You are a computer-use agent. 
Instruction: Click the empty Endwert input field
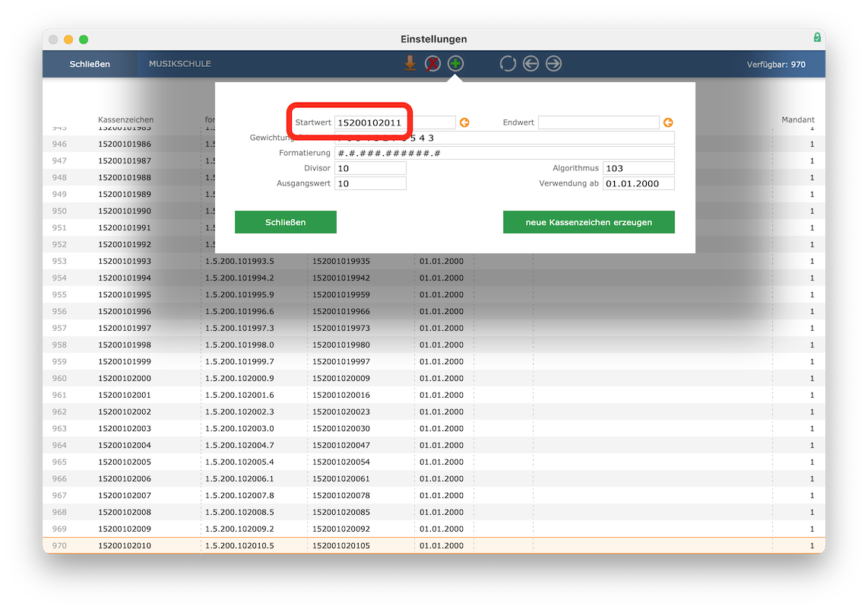click(599, 122)
